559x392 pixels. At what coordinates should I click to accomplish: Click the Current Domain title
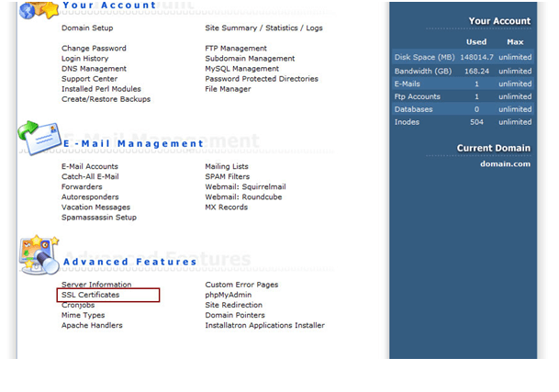pos(494,148)
